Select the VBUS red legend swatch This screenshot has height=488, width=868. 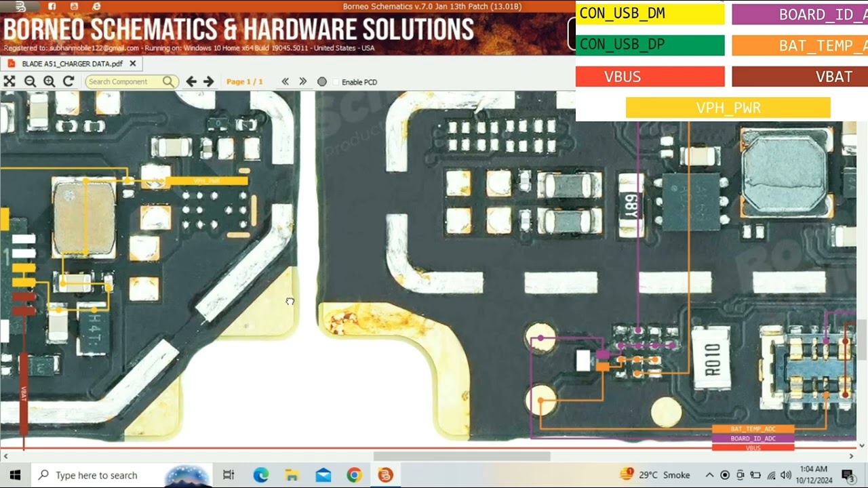pyautogui.click(x=650, y=77)
